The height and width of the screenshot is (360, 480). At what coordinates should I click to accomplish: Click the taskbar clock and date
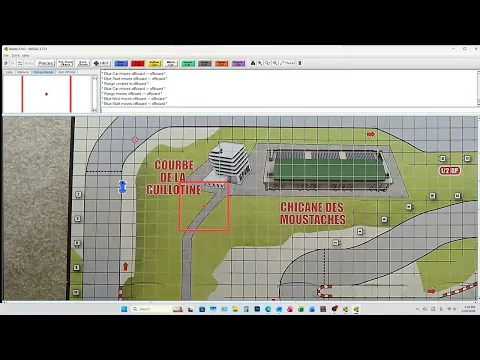pos(468,309)
